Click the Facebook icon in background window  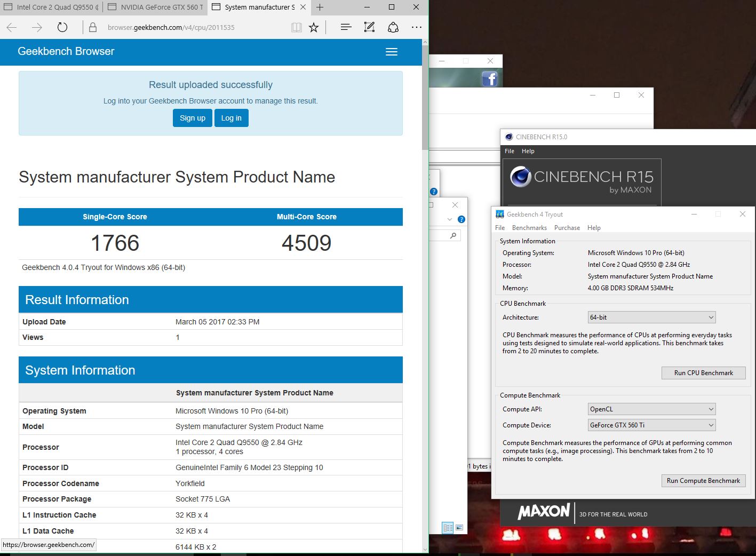click(490, 79)
